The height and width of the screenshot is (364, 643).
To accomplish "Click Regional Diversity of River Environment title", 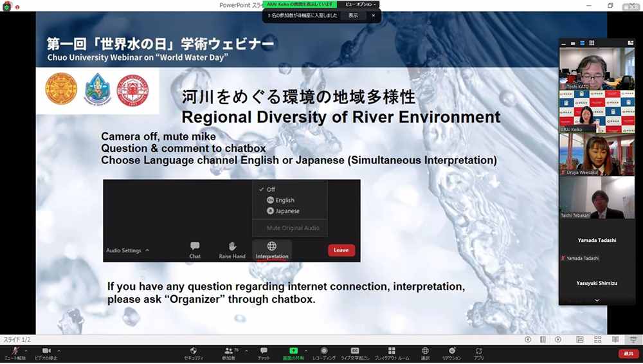I will pyautogui.click(x=341, y=117).
